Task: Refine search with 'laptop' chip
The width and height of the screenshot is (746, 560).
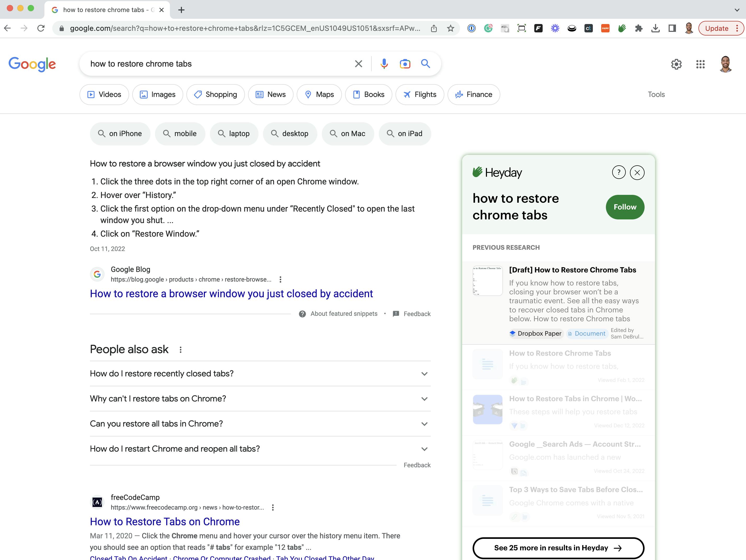Action: coord(234,134)
